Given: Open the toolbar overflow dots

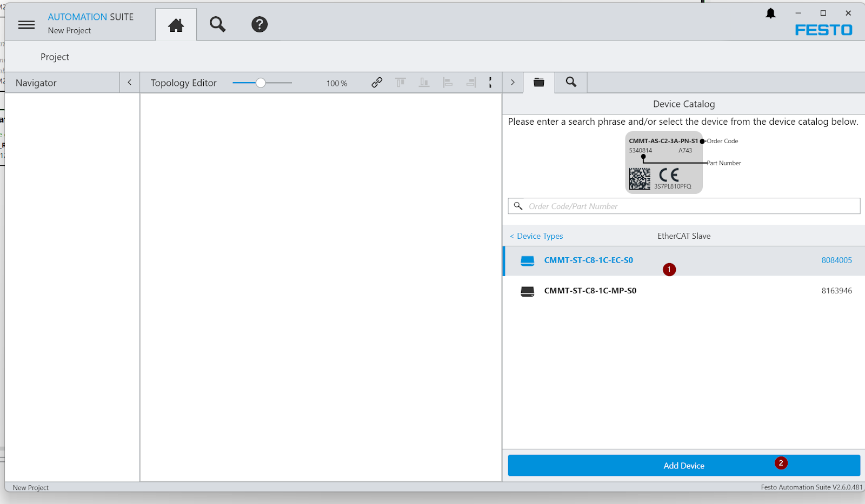Looking at the screenshot, I should tap(490, 83).
